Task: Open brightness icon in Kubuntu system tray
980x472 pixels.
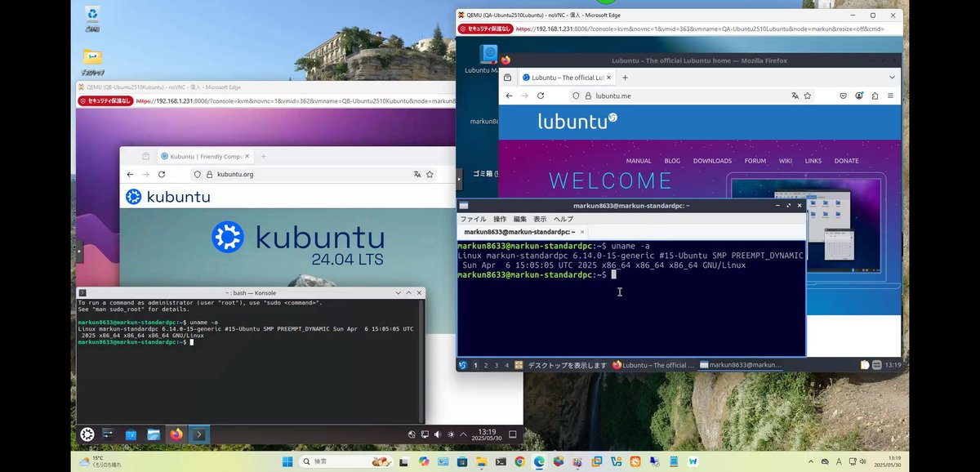Action: pyautogui.click(x=449, y=434)
